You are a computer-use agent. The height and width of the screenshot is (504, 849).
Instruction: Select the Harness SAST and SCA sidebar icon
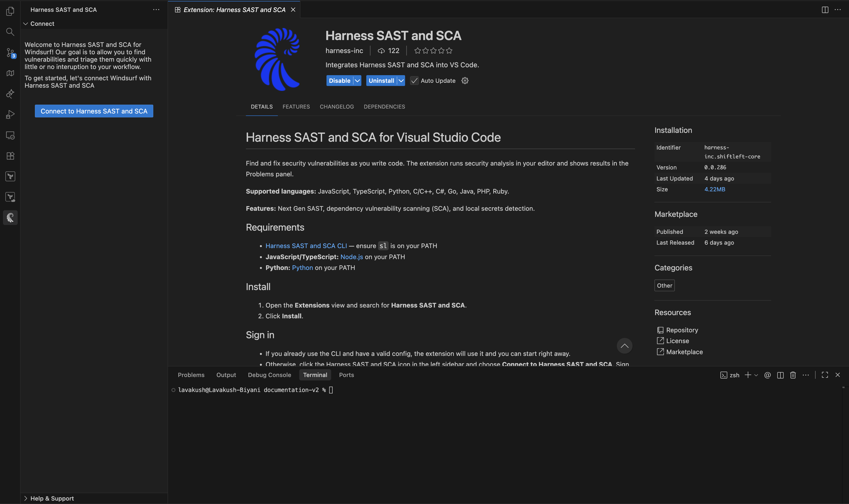click(10, 218)
